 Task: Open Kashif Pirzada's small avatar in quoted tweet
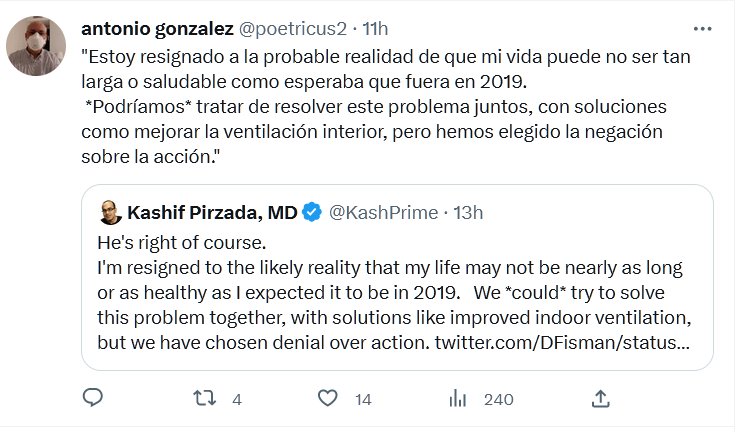(110, 212)
